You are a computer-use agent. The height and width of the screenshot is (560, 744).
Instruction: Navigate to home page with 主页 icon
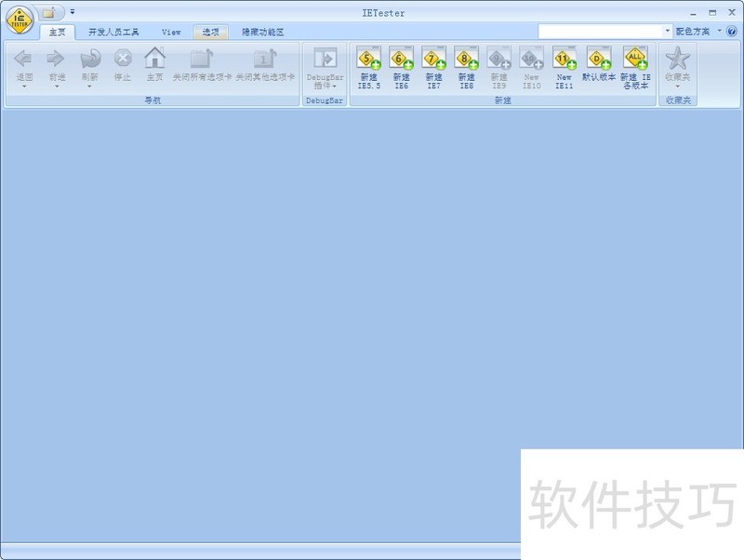152,65
